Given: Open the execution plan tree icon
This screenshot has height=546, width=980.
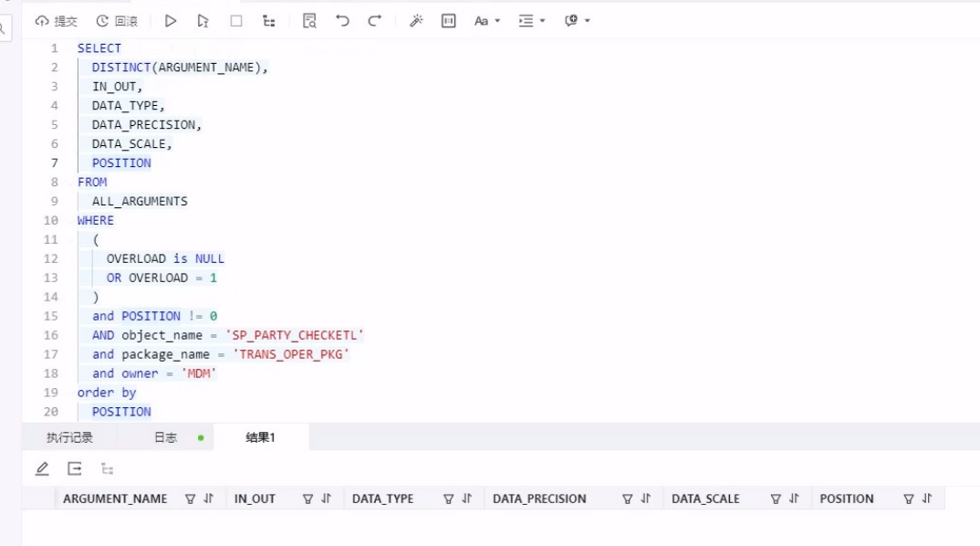Looking at the screenshot, I should [x=269, y=21].
